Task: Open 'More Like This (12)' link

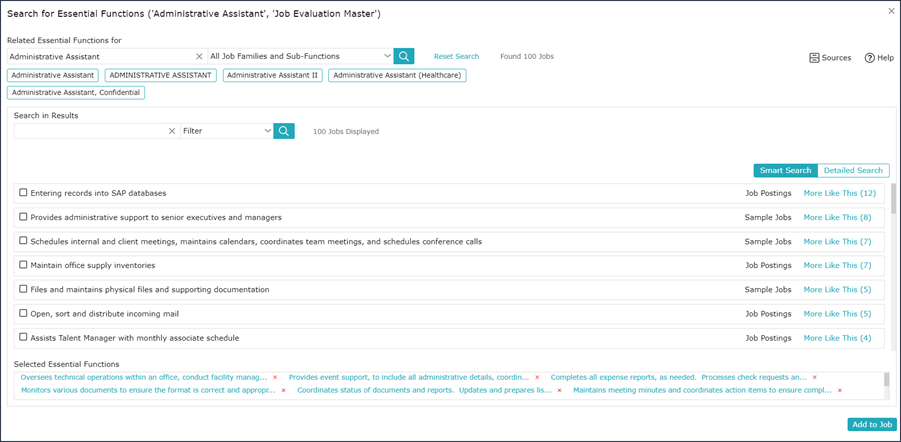Action: tap(840, 193)
